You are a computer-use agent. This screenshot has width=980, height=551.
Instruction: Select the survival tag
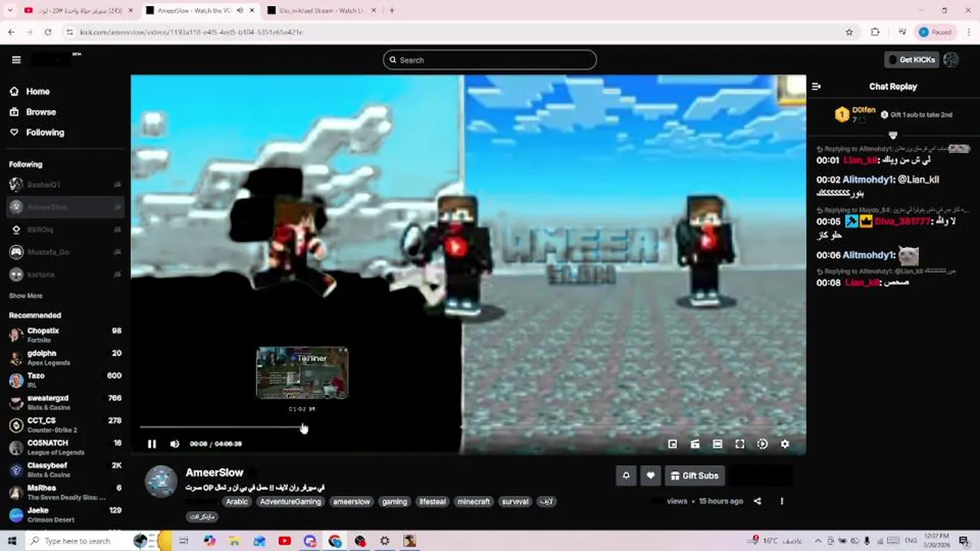[515, 502]
